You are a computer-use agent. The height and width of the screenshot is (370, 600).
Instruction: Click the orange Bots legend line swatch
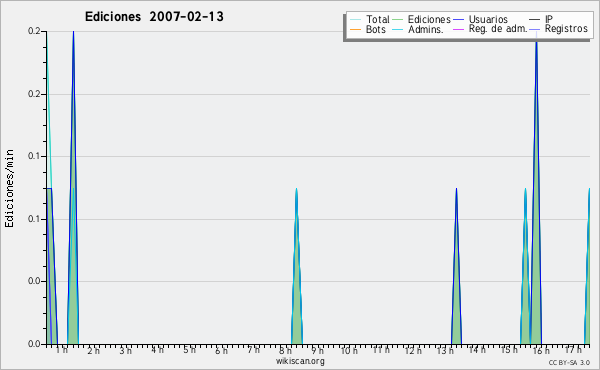click(x=355, y=29)
